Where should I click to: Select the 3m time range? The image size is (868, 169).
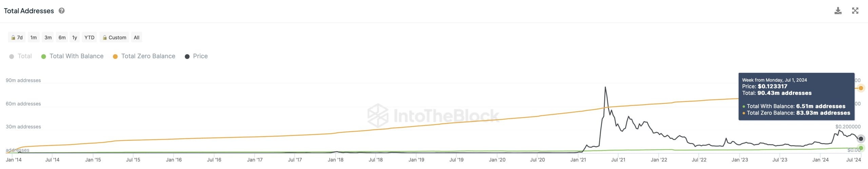pos(48,37)
